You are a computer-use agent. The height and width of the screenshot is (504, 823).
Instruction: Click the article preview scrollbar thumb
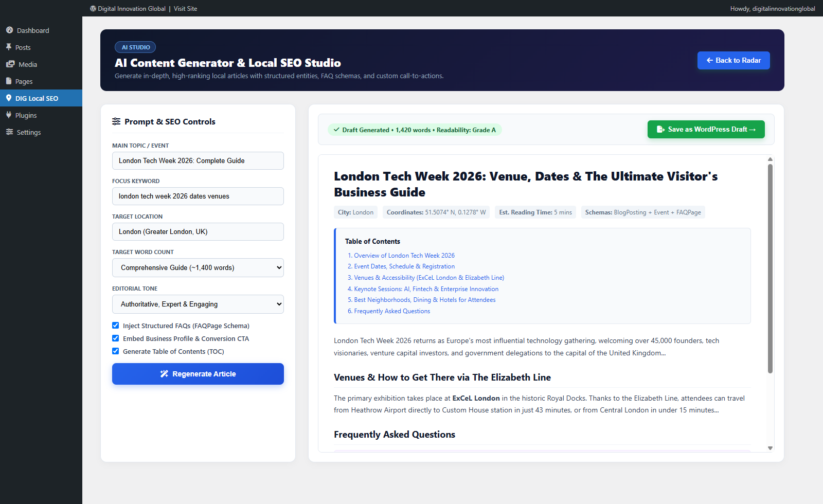(770, 268)
